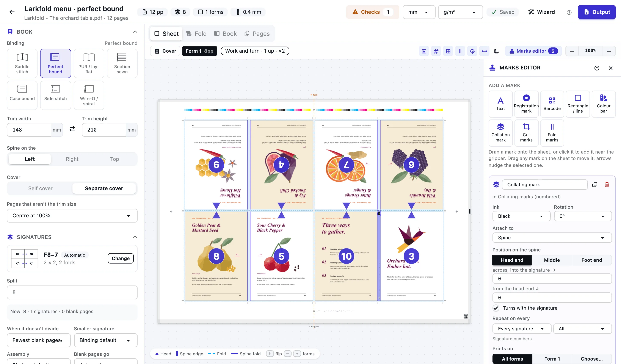Open Marks editor help icon
Image resolution: width=621 pixels, height=364 pixels.
(597, 68)
